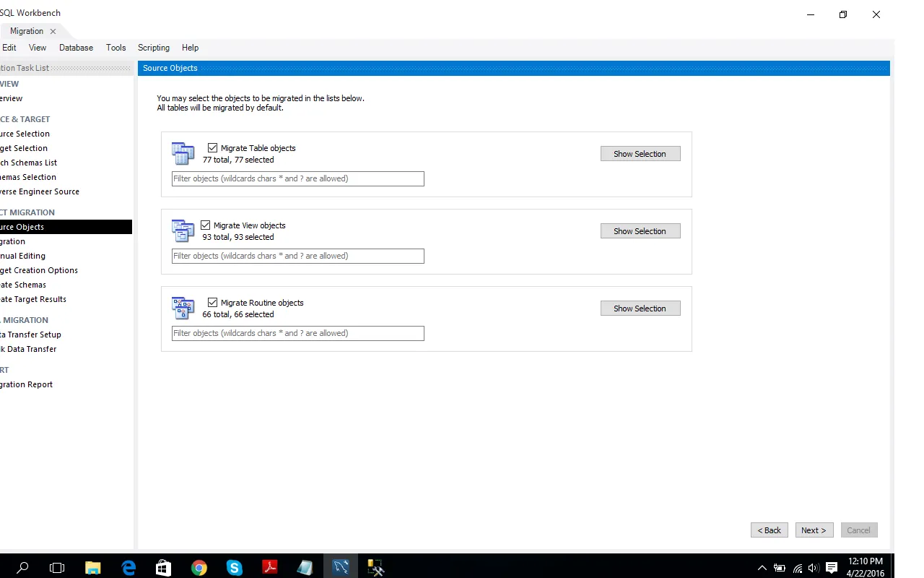Go back with the Back button

click(x=769, y=530)
